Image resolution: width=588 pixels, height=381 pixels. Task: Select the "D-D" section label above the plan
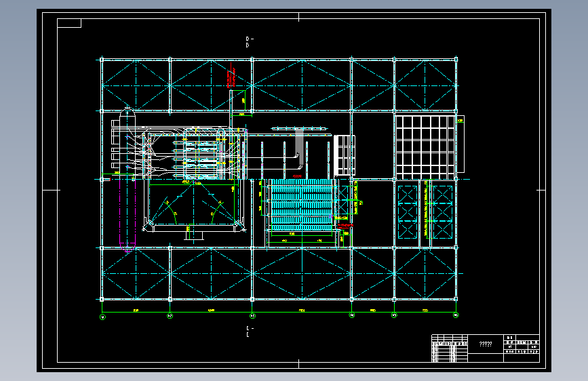point(250,41)
